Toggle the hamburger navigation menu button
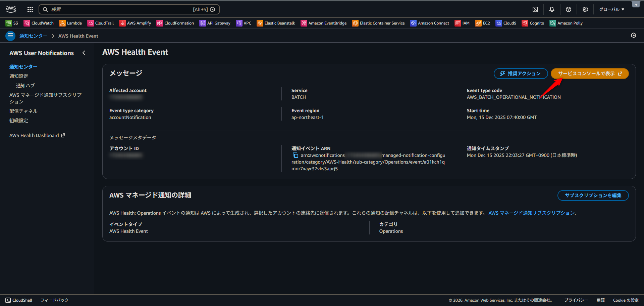This screenshot has width=644, height=306. click(x=10, y=36)
